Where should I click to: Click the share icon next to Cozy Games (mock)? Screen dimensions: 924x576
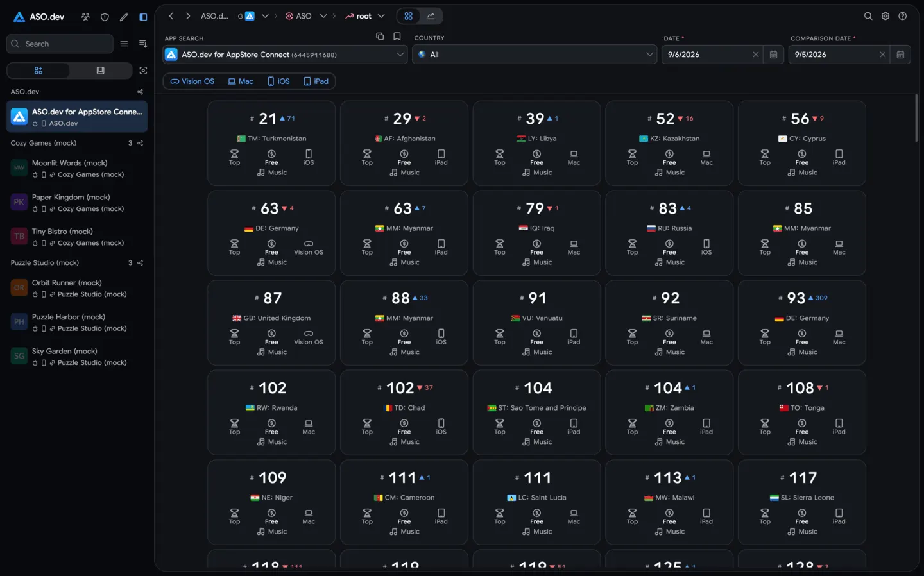pyautogui.click(x=141, y=143)
